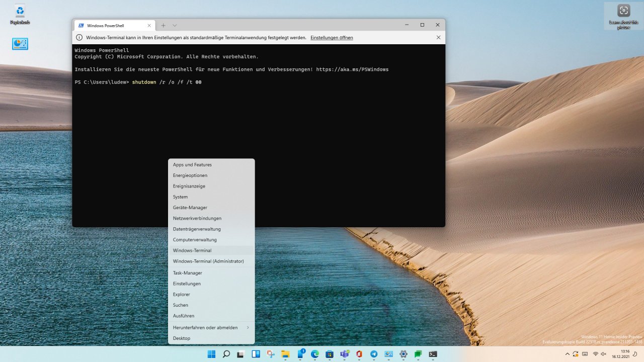Open Energieoptionen from the menu

click(211, 175)
